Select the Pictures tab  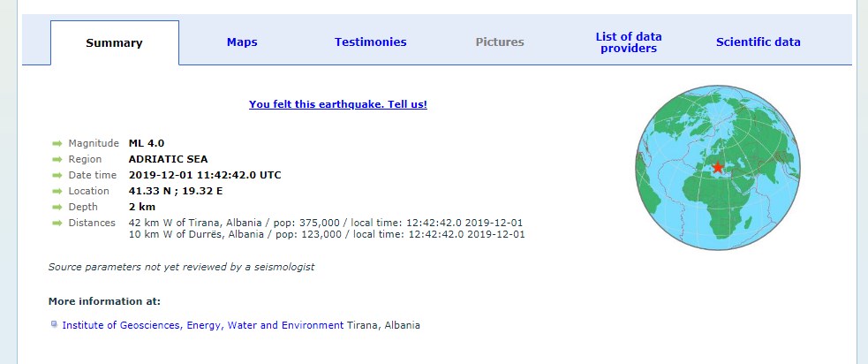pyautogui.click(x=500, y=42)
